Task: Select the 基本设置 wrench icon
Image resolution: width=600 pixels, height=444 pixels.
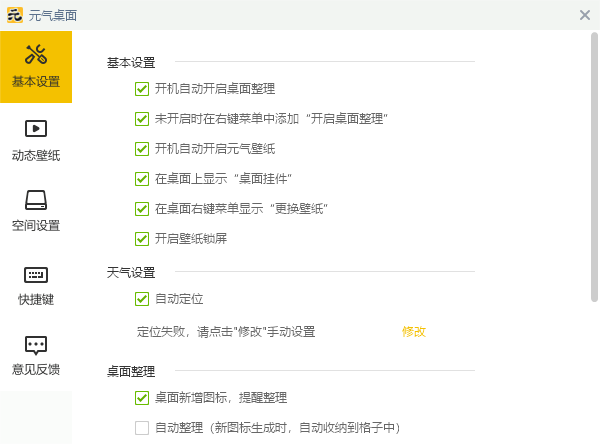Action: click(x=36, y=55)
